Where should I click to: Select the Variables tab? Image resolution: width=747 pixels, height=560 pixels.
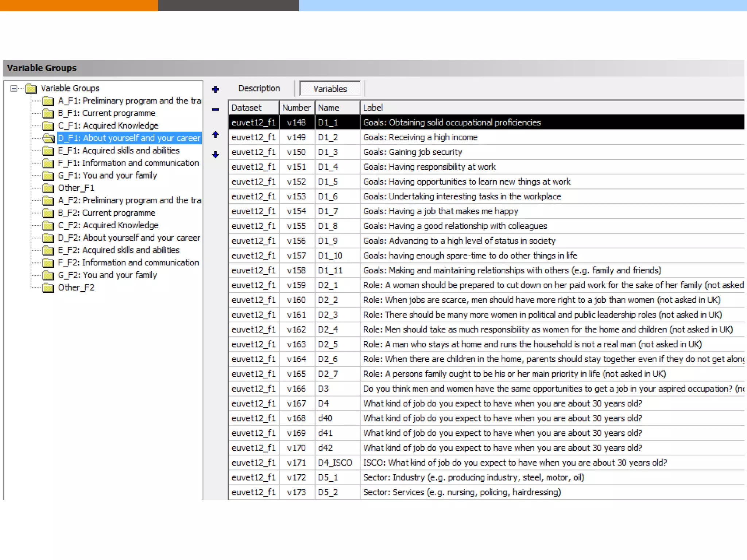coord(330,89)
